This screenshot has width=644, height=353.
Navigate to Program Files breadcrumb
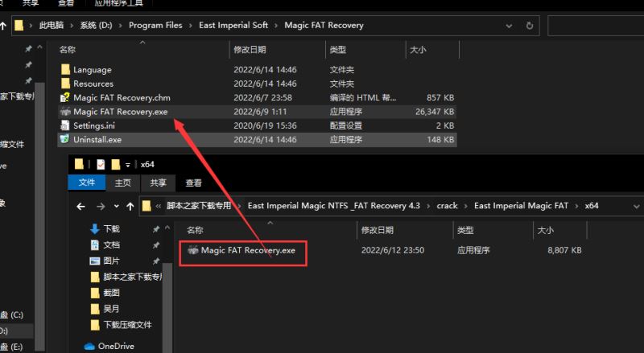click(155, 26)
